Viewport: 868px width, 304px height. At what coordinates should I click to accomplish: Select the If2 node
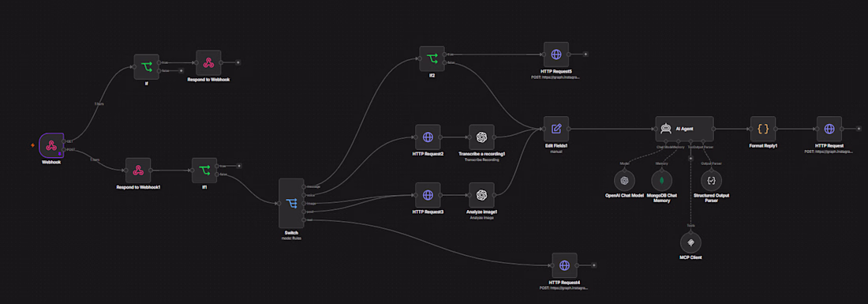click(432, 58)
